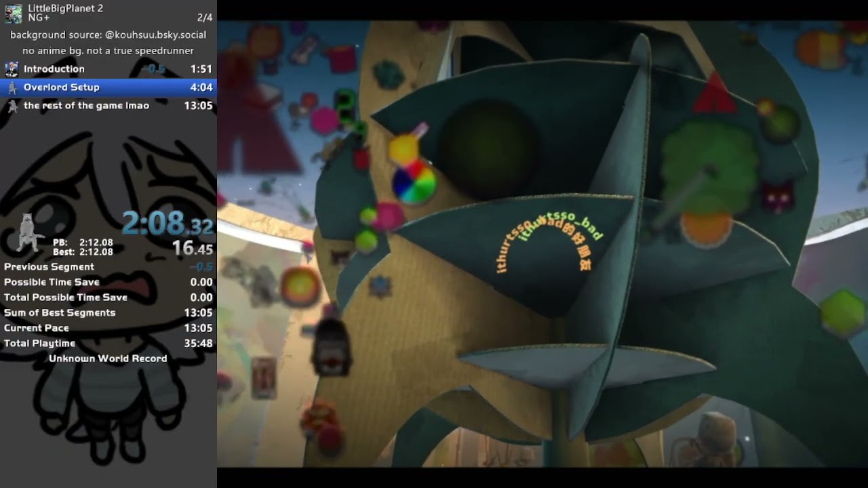This screenshot has height=488, width=868.
Task: Click the segment timer showing 16.45
Action: pyautogui.click(x=193, y=249)
